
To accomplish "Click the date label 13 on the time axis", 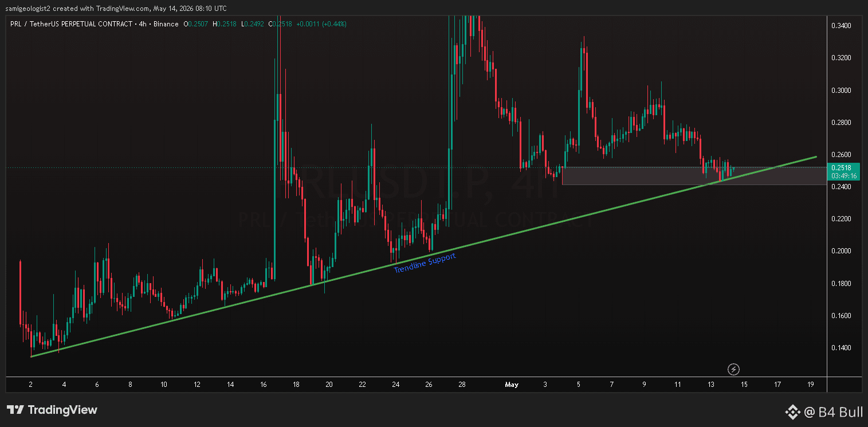I will 711,385.
